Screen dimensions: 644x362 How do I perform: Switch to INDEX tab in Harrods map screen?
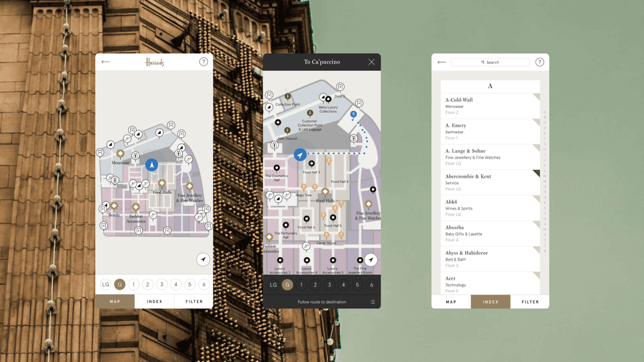tap(154, 301)
